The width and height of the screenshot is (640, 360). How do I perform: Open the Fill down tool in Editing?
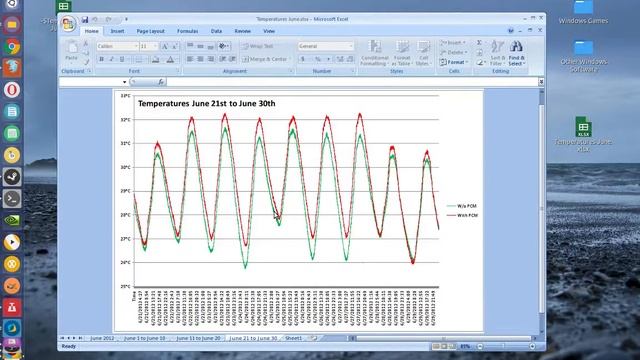pyautogui.click(x=480, y=52)
